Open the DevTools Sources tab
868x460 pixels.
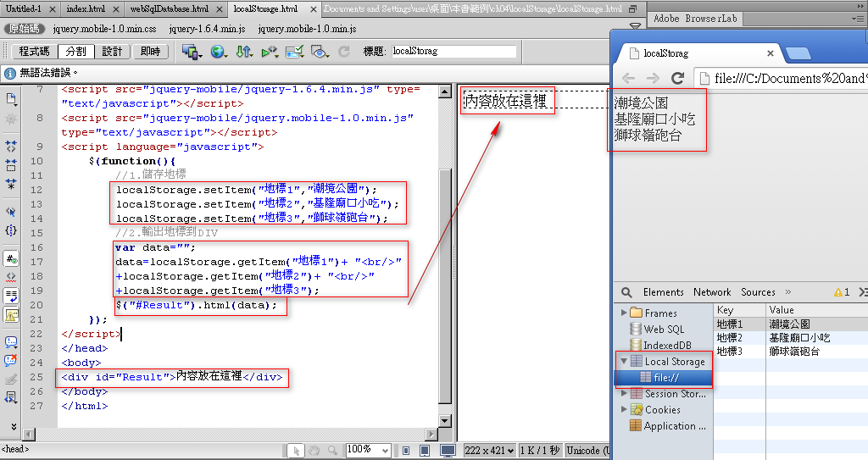758,292
